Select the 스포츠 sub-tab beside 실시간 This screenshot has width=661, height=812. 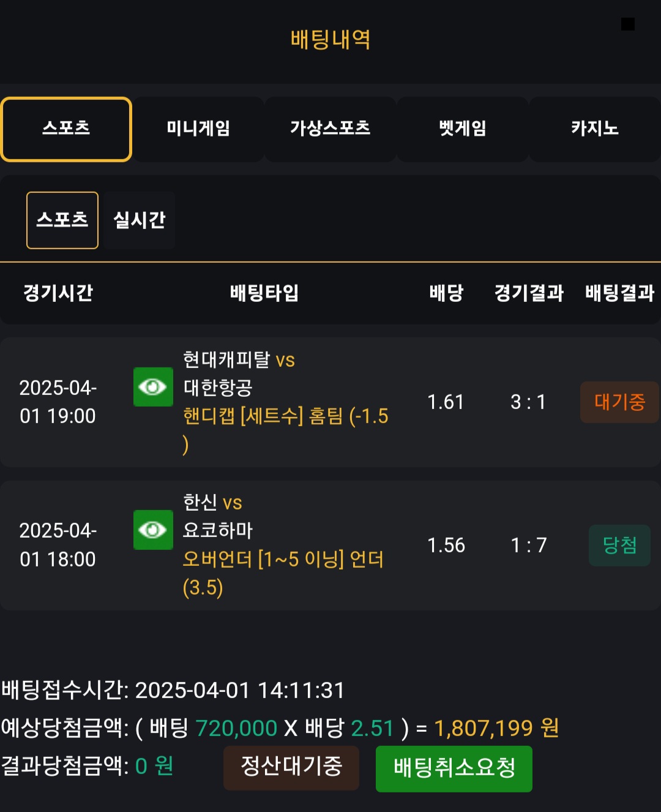(x=62, y=220)
